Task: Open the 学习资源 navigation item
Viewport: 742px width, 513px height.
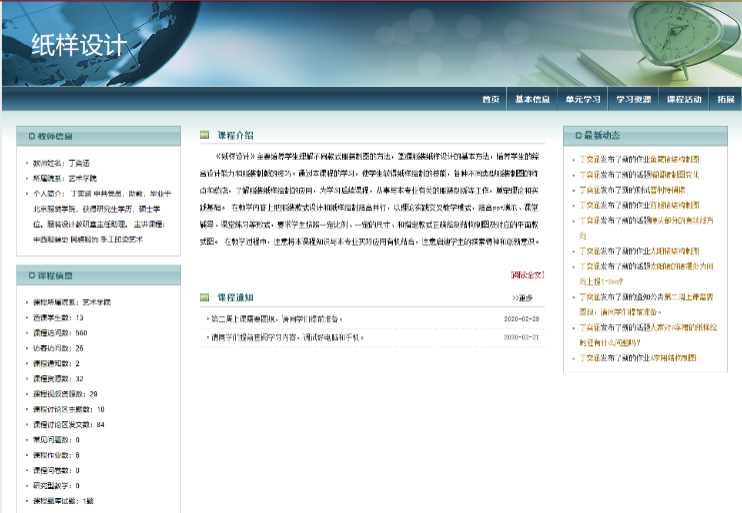Action: (633, 100)
